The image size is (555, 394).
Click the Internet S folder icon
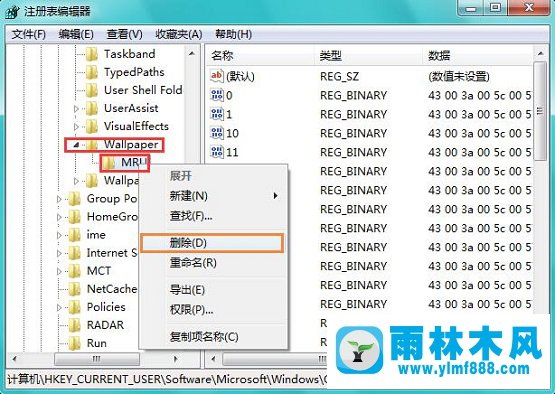pos(74,253)
